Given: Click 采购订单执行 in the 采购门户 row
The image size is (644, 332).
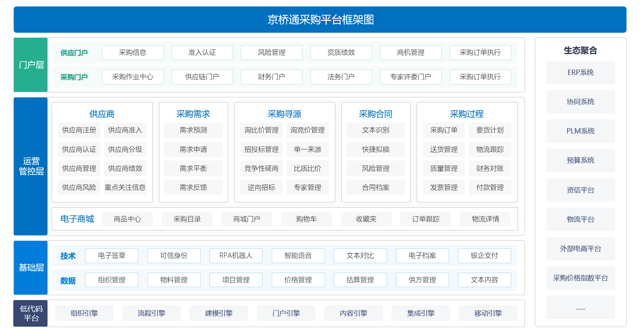Looking at the screenshot, I should click(481, 77).
